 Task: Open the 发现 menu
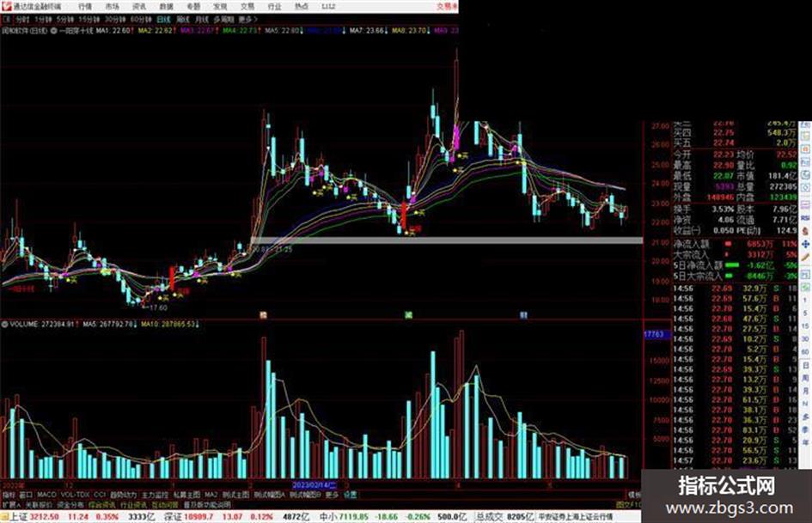(x=220, y=7)
